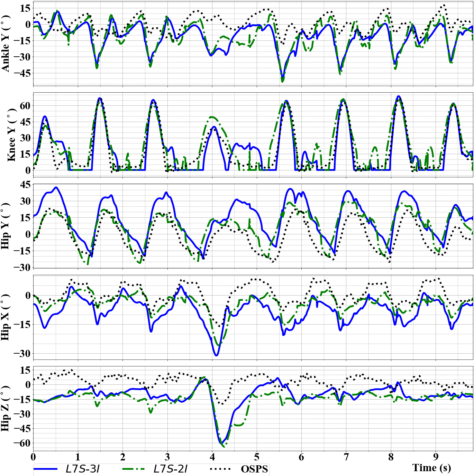Click the Knee Y axis title
Screen dimensions: 474x476
pos(11,135)
